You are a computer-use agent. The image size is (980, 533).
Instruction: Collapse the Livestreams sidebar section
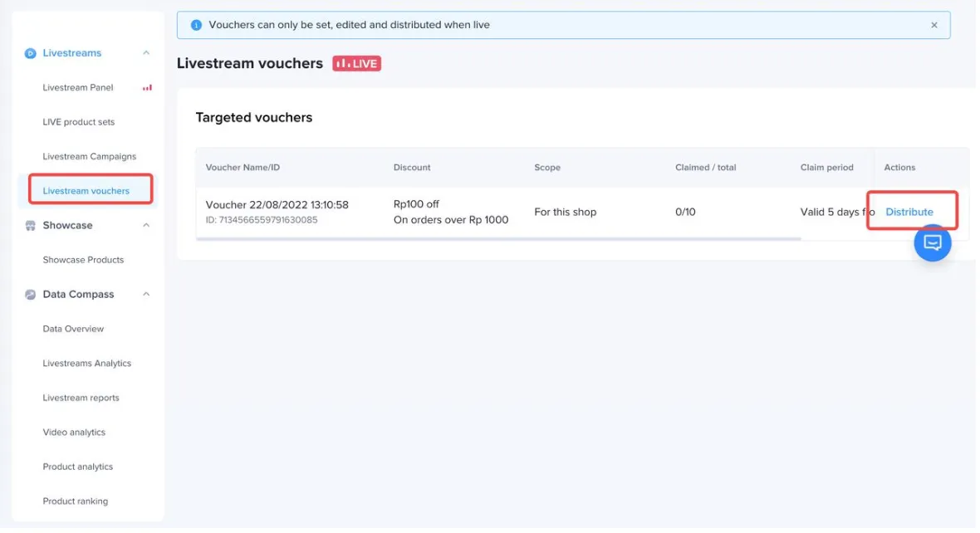pyautogui.click(x=147, y=53)
